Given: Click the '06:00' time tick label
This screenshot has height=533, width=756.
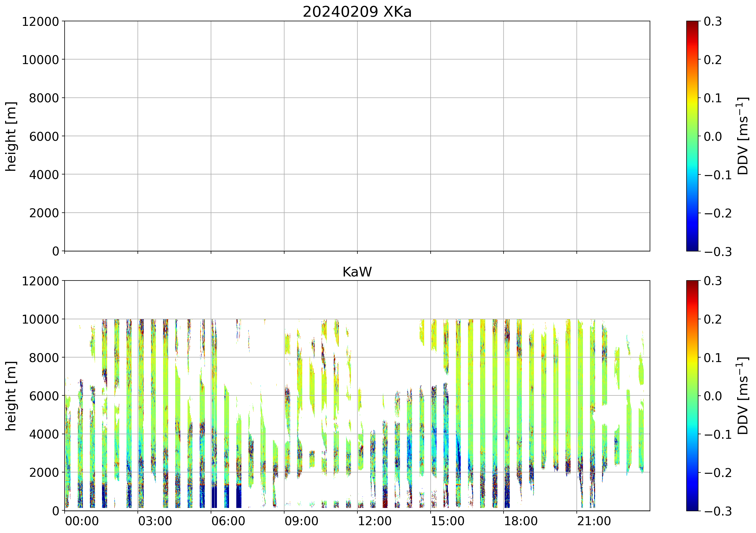Looking at the screenshot, I should point(228,521).
